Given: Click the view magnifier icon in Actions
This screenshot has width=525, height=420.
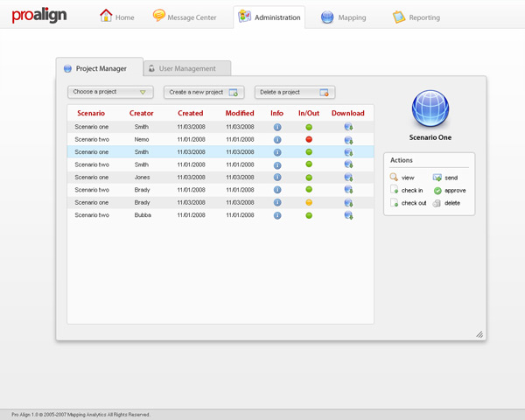Looking at the screenshot, I should (395, 178).
